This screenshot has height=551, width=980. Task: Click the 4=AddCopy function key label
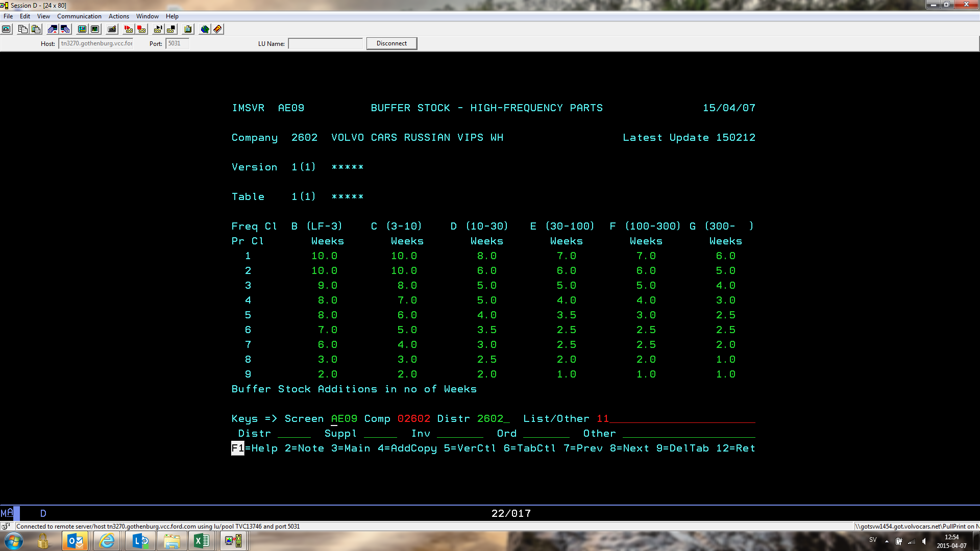point(407,448)
